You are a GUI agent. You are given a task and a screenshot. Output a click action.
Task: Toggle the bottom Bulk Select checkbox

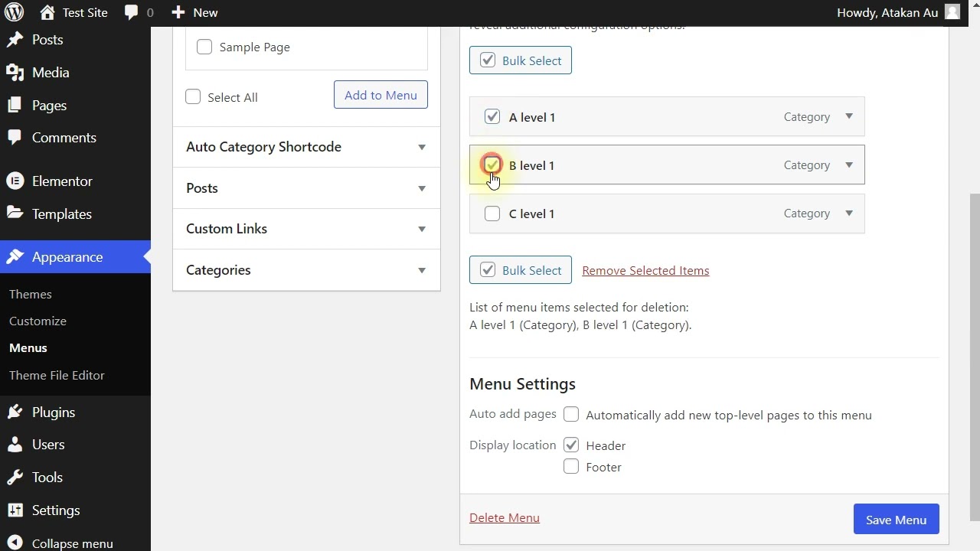(488, 270)
